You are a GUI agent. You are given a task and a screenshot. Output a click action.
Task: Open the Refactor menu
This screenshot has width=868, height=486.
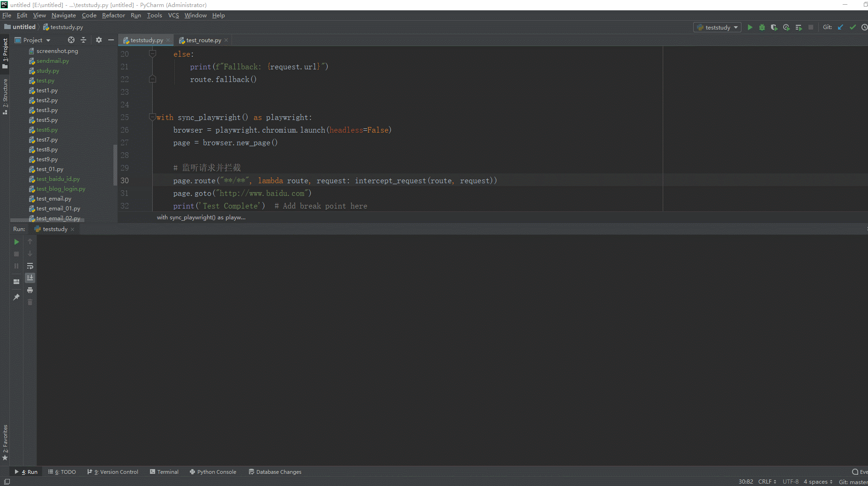[113, 15]
